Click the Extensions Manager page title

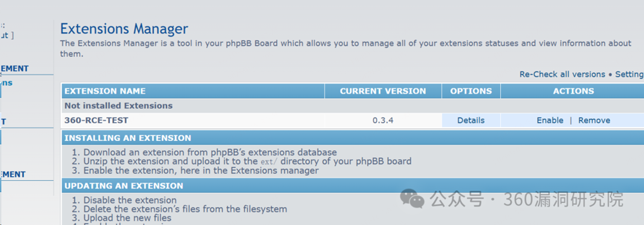tap(124, 29)
